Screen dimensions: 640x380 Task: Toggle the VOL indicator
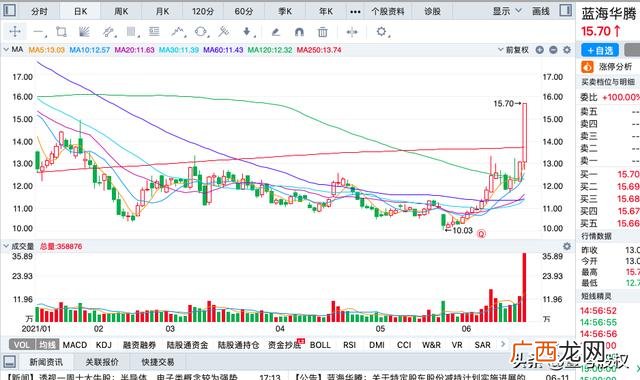click(22, 345)
